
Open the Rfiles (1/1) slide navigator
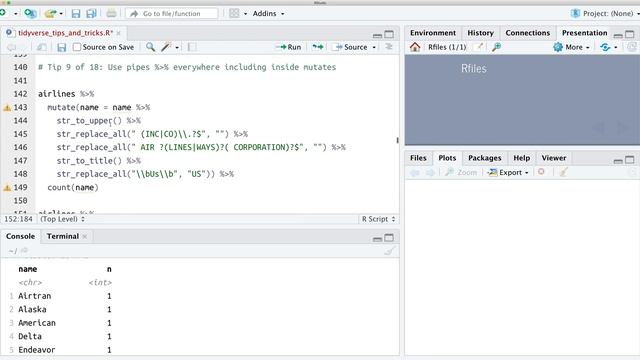[447, 47]
